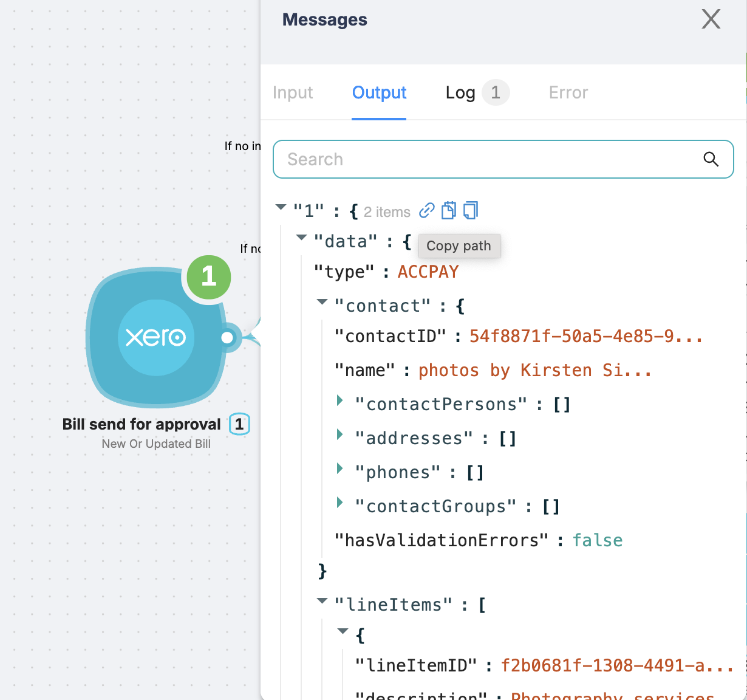Collapse the "1" root node
Viewport: 747px width, 700px height.
point(281,207)
